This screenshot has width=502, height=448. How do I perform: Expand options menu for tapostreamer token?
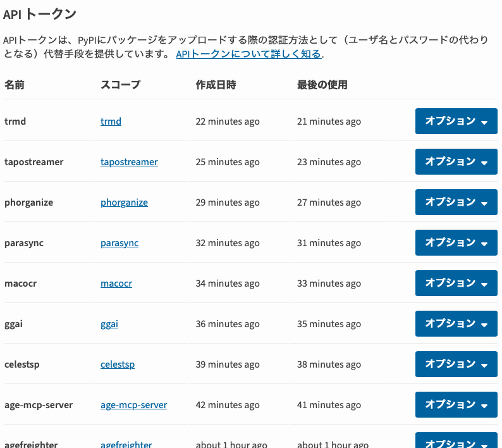click(x=456, y=162)
